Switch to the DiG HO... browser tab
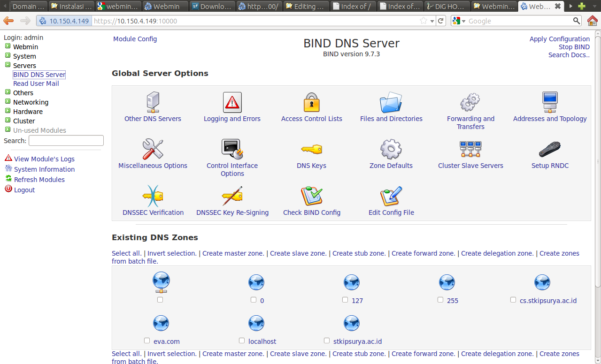 click(x=447, y=7)
